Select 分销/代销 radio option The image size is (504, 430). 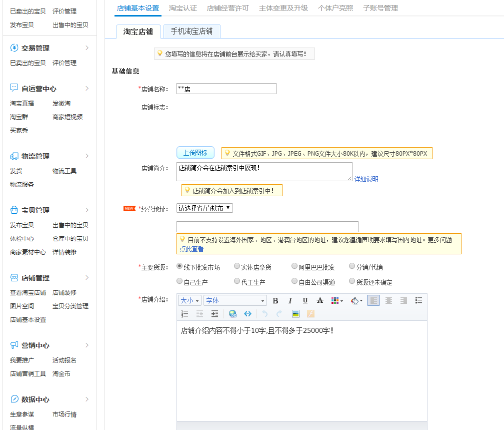tap(352, 266)
